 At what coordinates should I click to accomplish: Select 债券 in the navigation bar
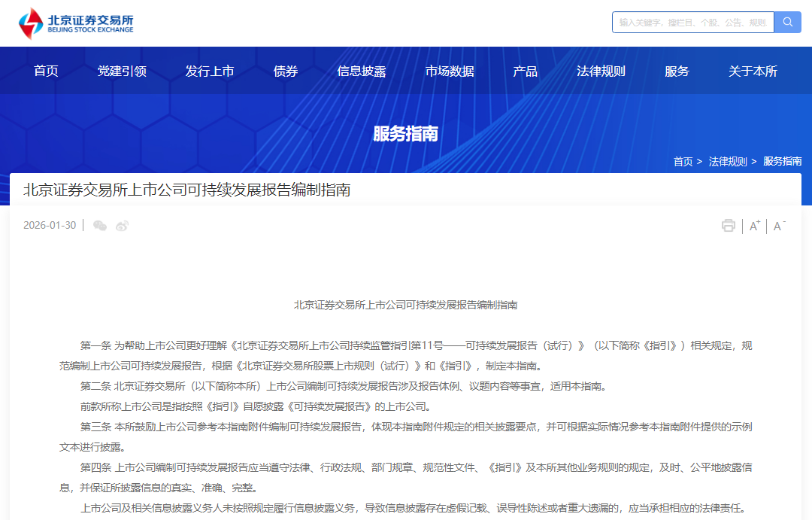click(x=285, y=71)
